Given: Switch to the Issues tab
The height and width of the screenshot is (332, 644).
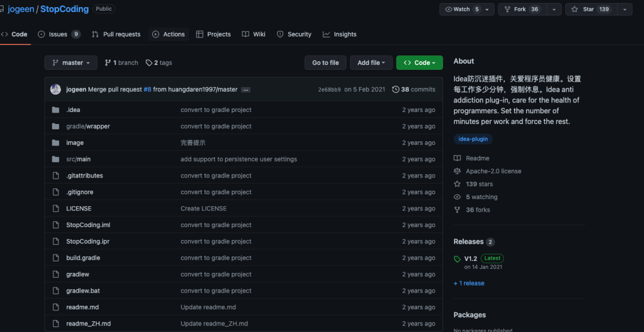Looking at the screenshot, I should (59, 35).
